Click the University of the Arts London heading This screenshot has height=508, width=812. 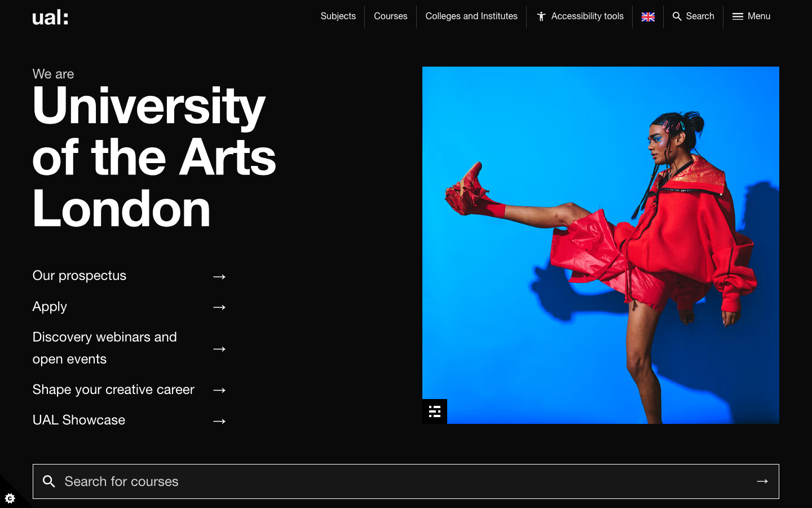click(154, 157)
